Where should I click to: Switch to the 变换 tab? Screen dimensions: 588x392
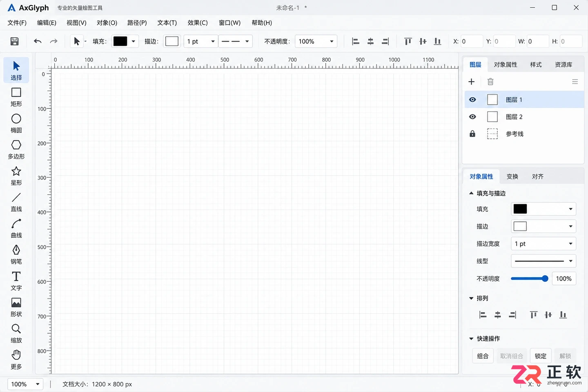coord(512,176)
